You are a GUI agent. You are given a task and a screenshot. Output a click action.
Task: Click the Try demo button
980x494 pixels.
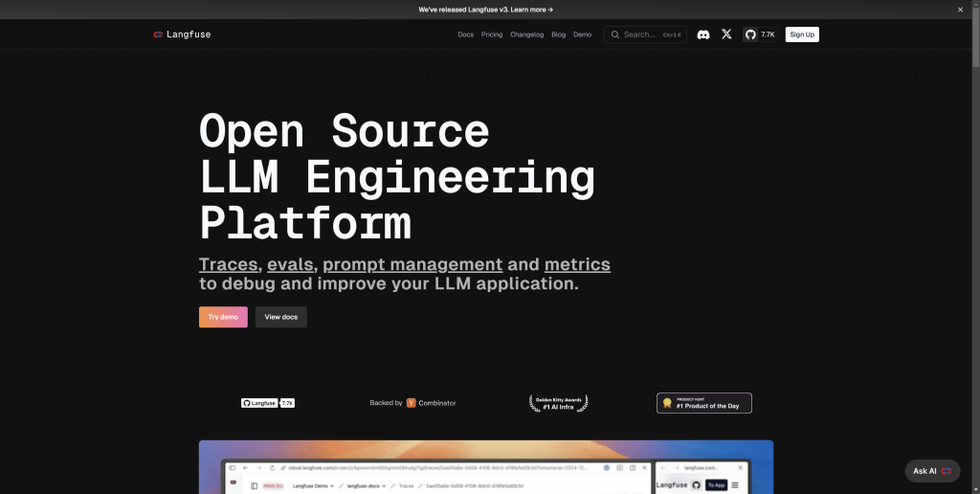tap(223, 317)
